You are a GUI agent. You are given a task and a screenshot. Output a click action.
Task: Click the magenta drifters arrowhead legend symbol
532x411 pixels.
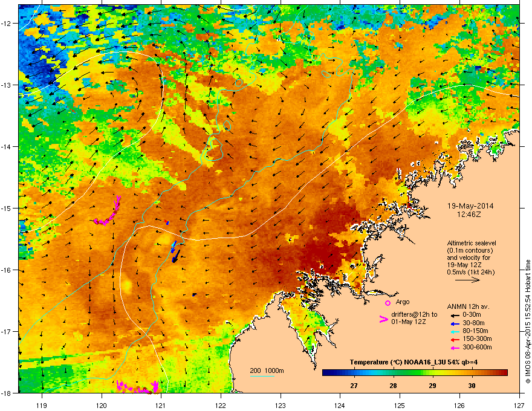click(384, 319)
